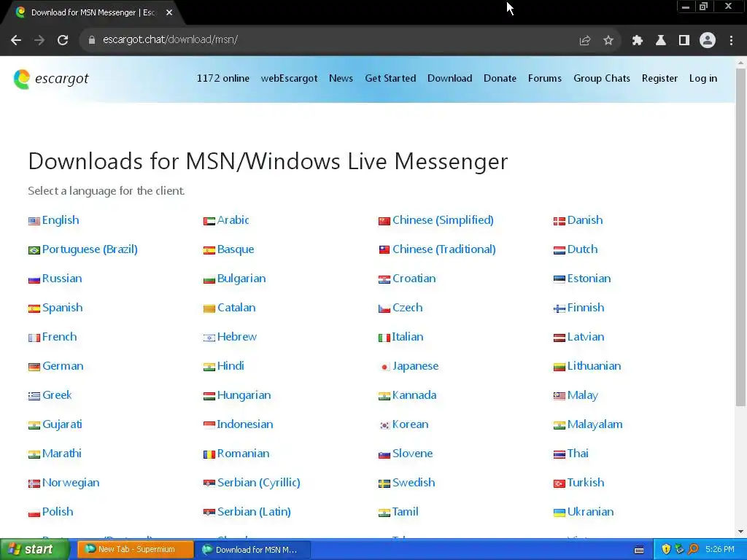Open the profile avatar icon
747x560 pixels.
[708, 41]
